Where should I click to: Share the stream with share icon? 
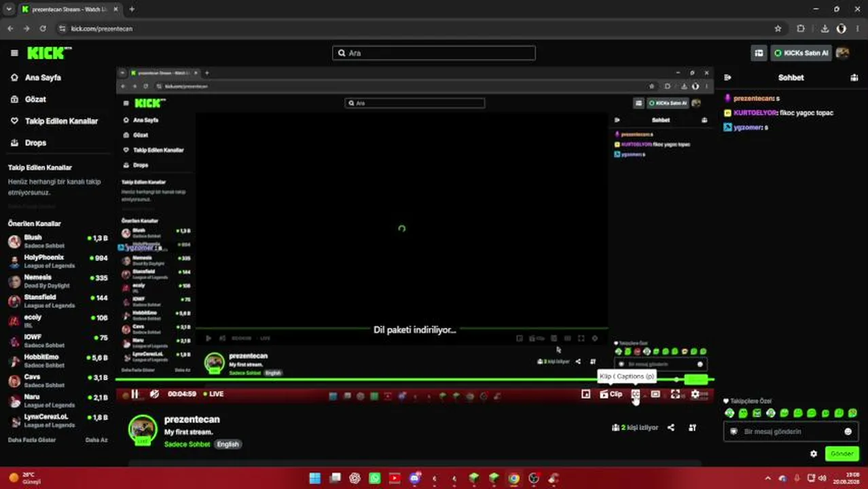[671, 428]
